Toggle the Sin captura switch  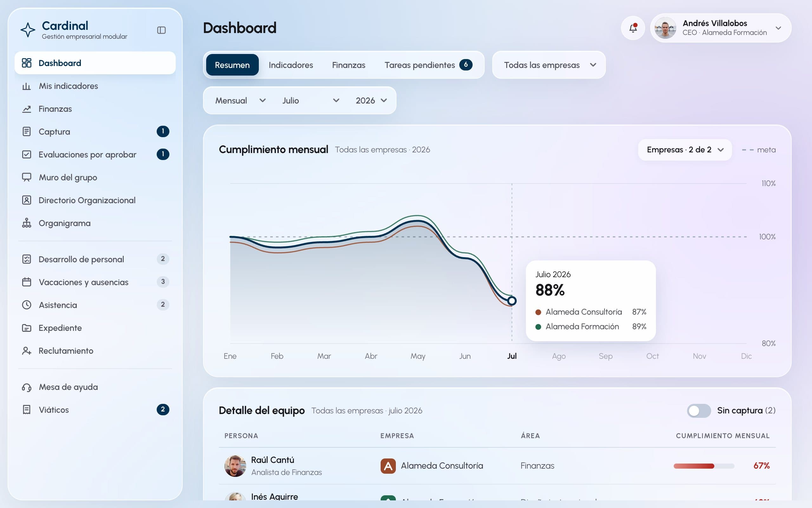tap(698, 411)
